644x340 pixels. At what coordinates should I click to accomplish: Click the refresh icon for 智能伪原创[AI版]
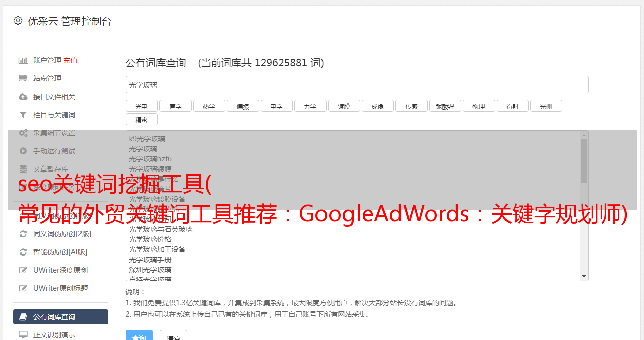pos(23,252)
